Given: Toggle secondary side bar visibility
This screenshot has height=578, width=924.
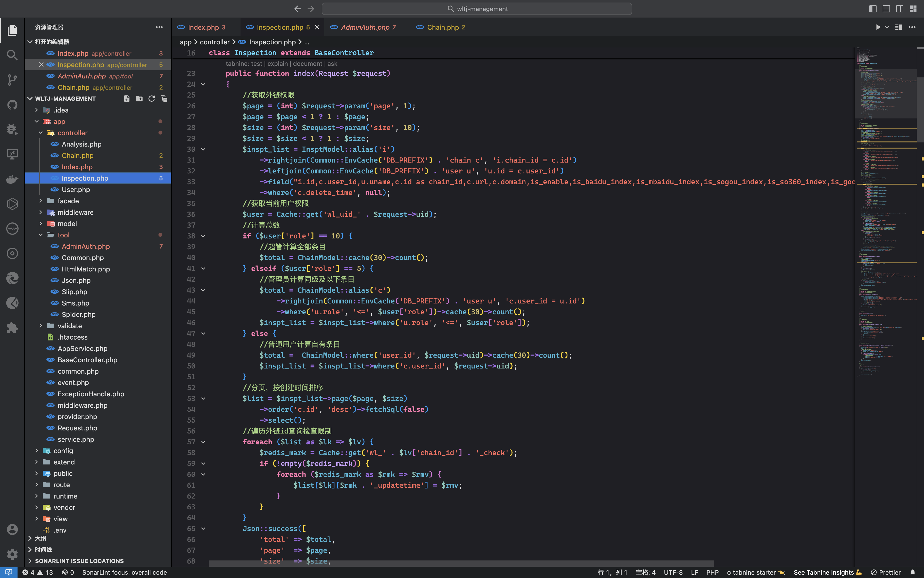Looking at the screenshot, I should [900, 9].
